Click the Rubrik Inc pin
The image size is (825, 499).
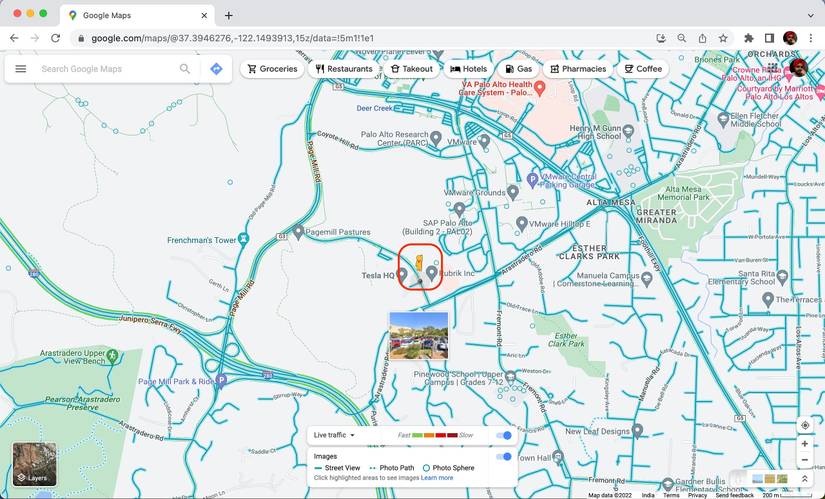coord(432,273)
